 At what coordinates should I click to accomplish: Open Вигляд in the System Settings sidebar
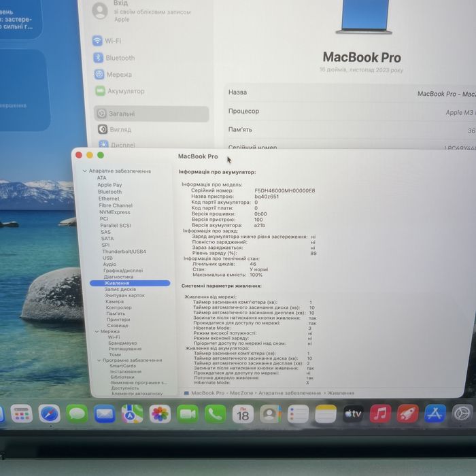point(115,129)
